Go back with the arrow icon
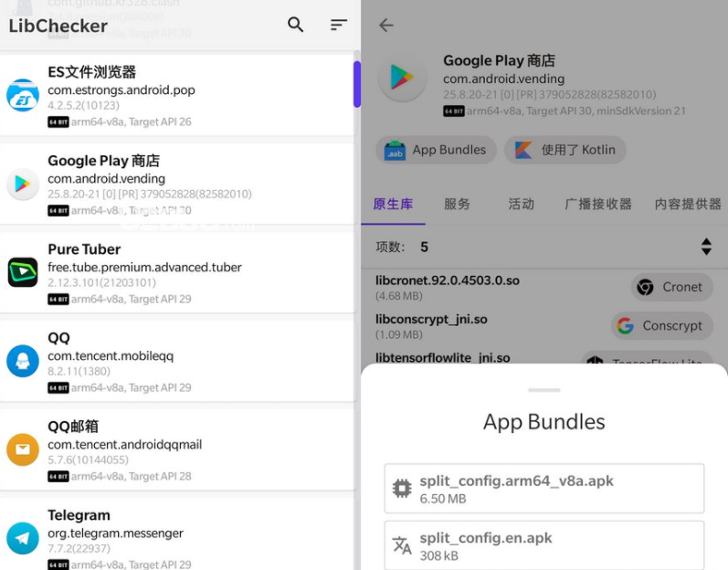 [x=386, y=25]
